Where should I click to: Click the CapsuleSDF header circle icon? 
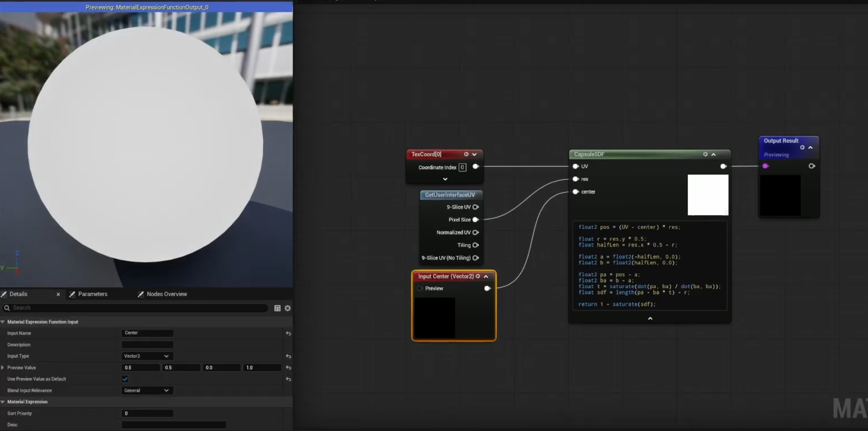705,154
